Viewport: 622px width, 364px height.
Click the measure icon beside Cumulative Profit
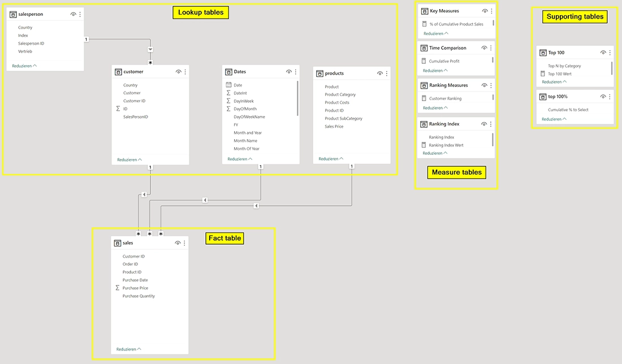point(424,61)
